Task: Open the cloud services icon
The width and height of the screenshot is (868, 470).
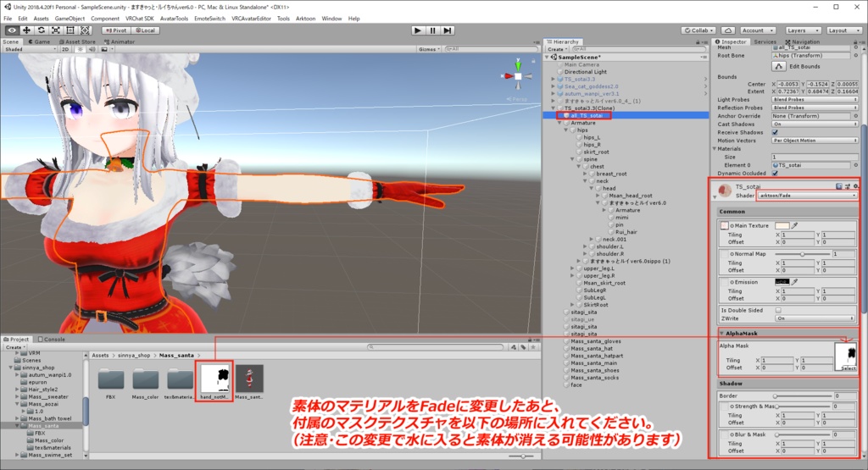Action: pyautogui.click(x=728, y=30)
